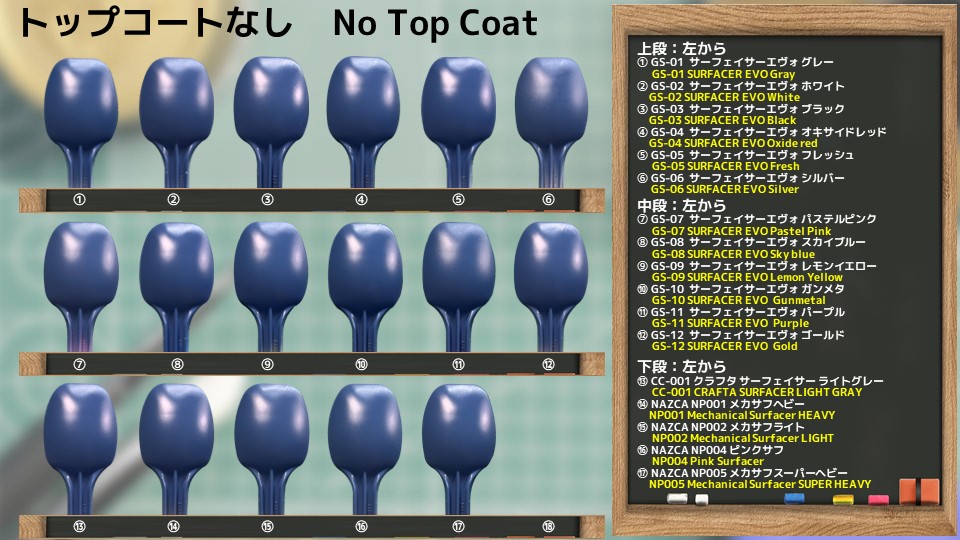Viewport: 960px width, 540px height.
Task: Click the spoon above shelf label ⑤
Action: 459,122
